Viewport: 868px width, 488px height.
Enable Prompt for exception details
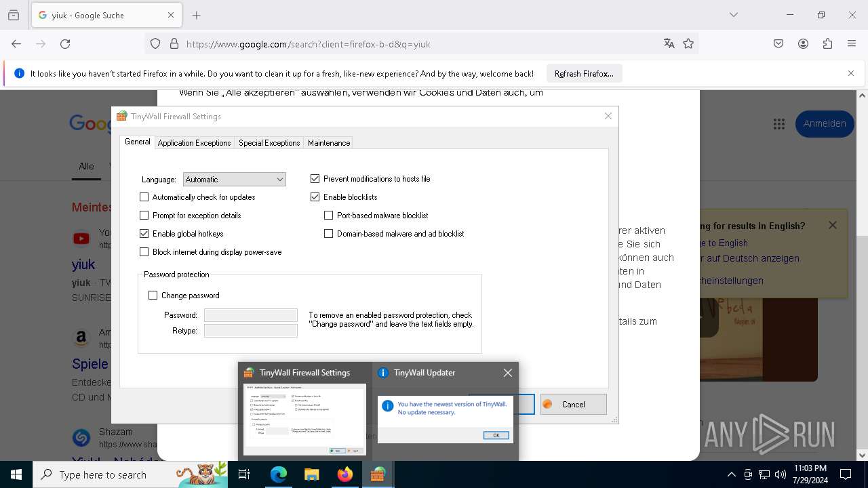click(x=144, y=216)
